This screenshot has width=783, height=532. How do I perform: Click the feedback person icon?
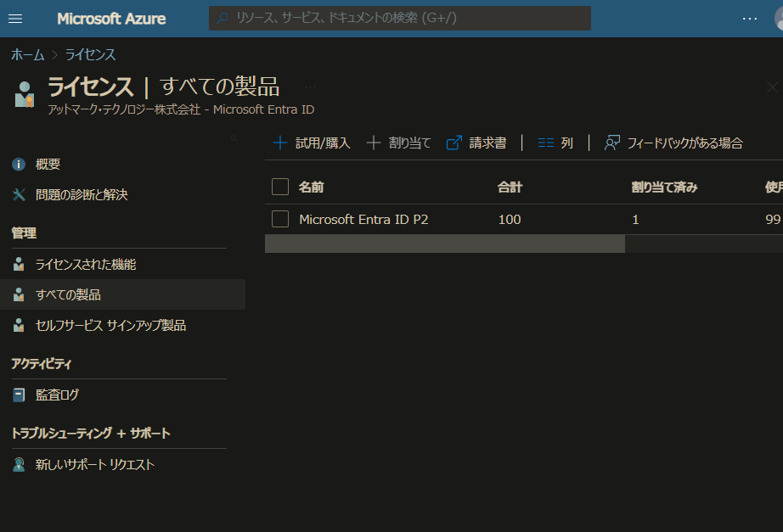coord(612,143)
